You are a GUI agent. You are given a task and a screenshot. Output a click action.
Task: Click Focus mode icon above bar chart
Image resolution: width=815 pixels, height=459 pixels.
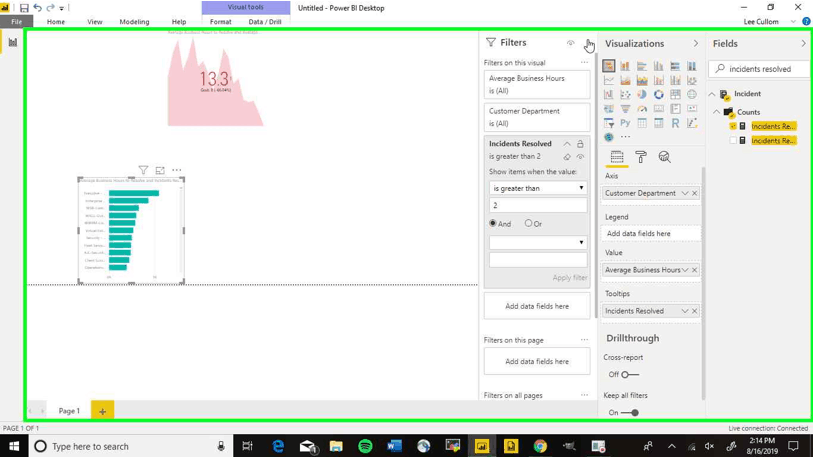[x=160, y=170]
